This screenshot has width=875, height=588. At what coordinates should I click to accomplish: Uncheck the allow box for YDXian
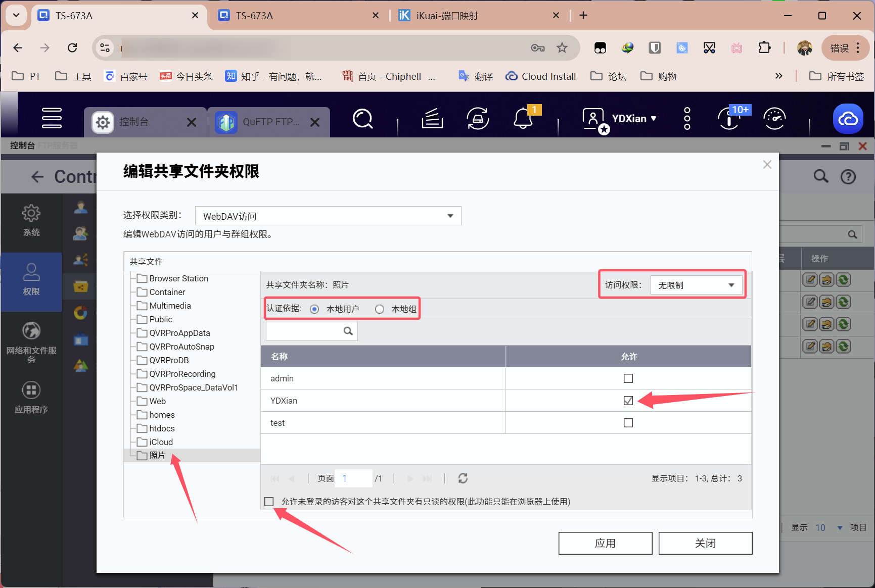tap(628, 401)
